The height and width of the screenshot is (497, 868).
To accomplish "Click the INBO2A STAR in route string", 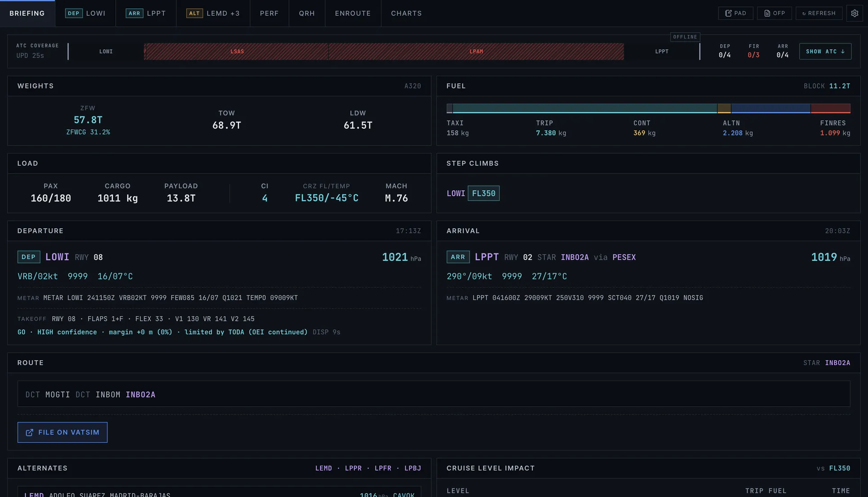I will pos(141,394).
